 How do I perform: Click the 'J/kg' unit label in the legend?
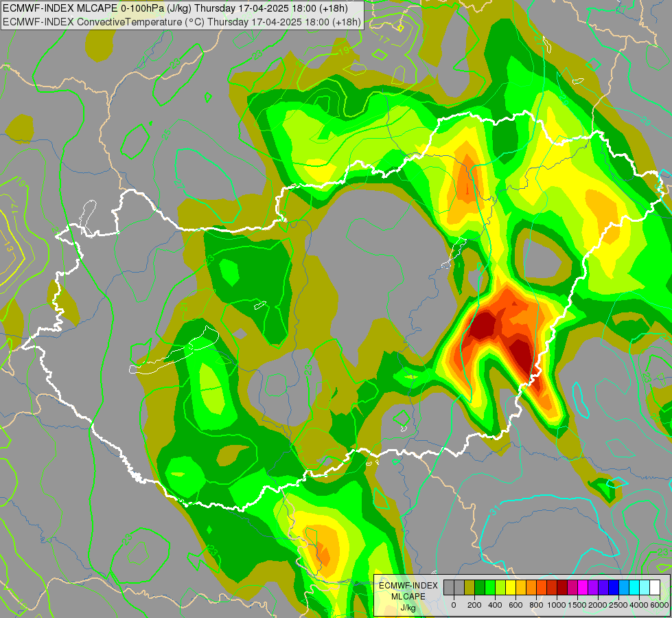pos(408,608)
